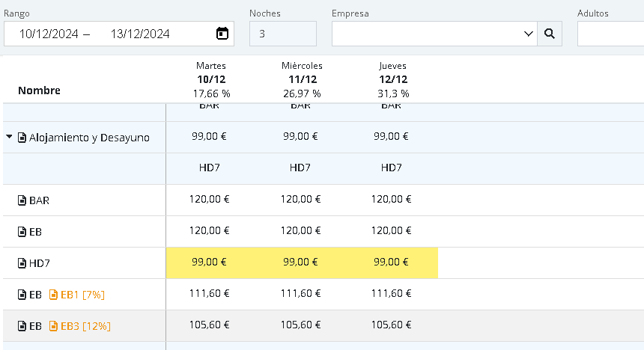Click the orange EB1 [7%] rate icon

click(53, 295)
